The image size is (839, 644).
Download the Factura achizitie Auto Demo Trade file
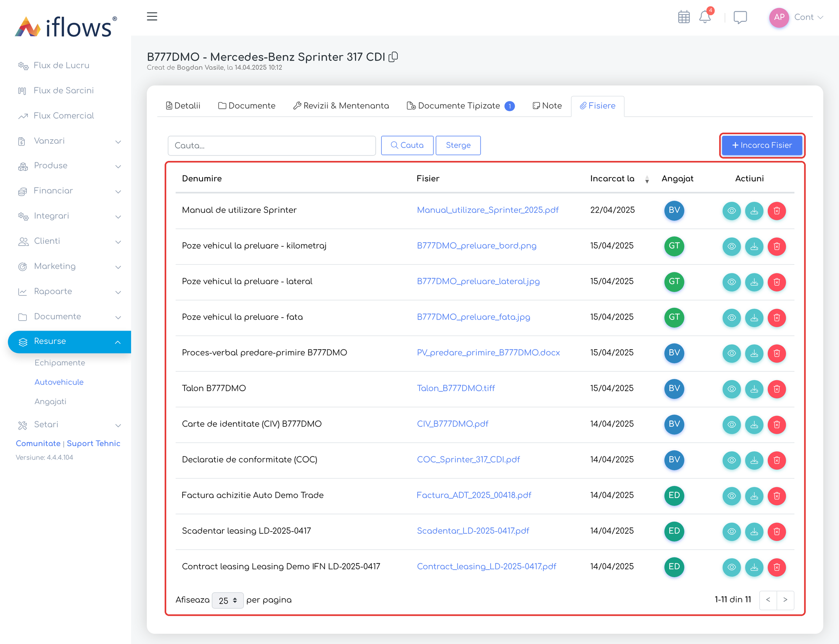pos(754,496)
